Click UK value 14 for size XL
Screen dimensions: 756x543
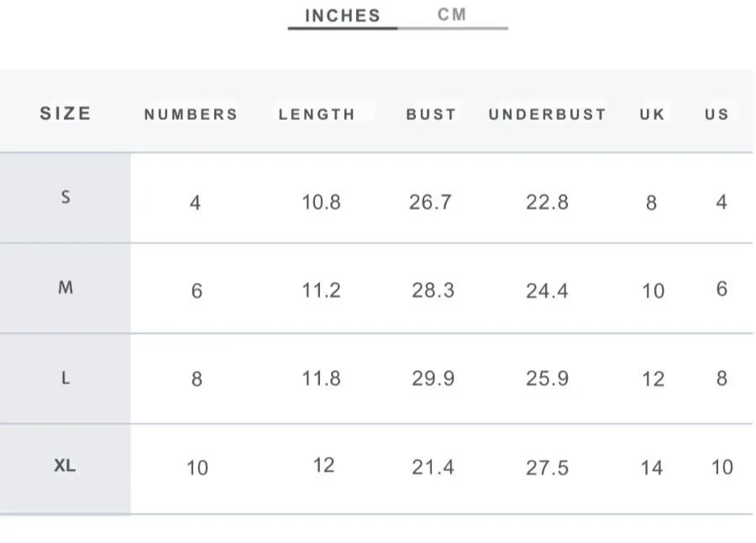(652, 468)
